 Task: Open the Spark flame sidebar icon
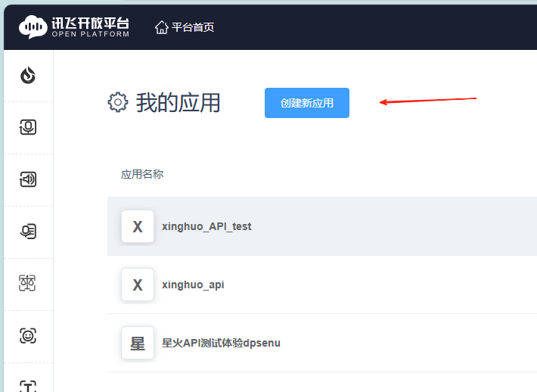[x=28, y=75]
